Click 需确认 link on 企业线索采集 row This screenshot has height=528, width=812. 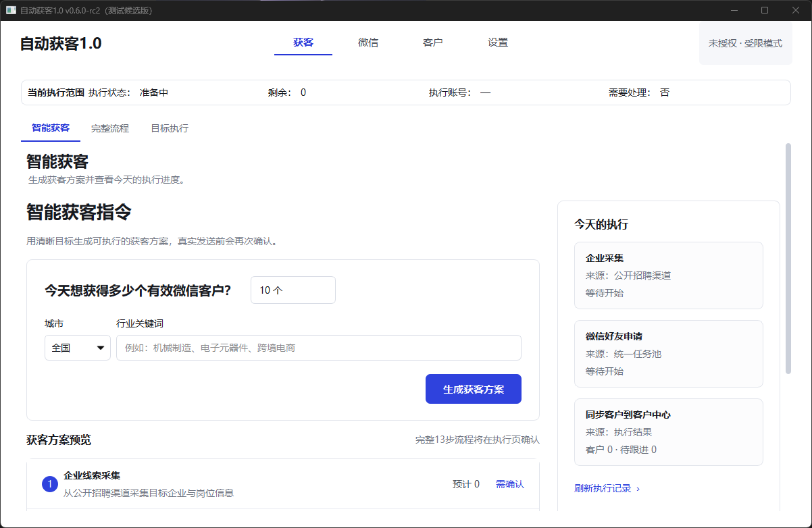510,484
